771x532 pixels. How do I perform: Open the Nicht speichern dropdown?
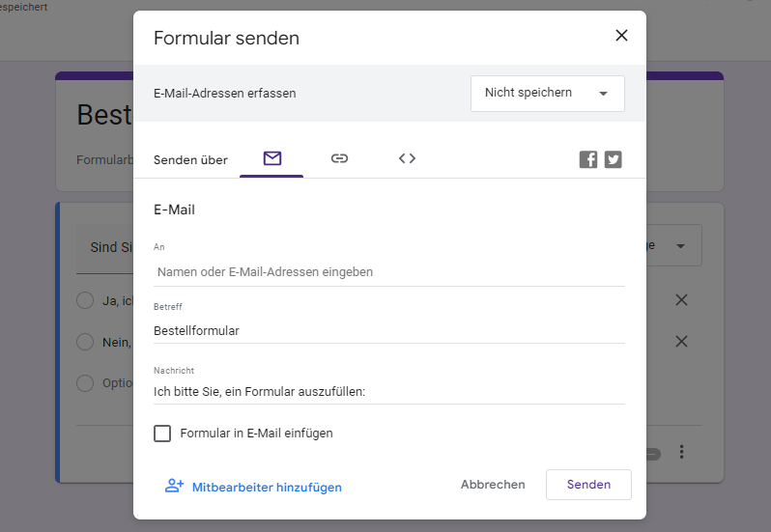[x=547, y=94]
